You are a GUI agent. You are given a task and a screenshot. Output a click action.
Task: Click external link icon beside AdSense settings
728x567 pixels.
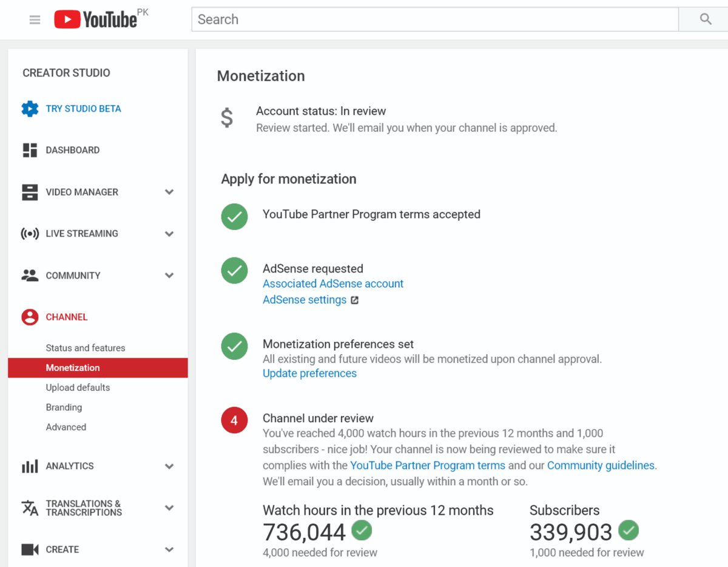tap(355, 300)
